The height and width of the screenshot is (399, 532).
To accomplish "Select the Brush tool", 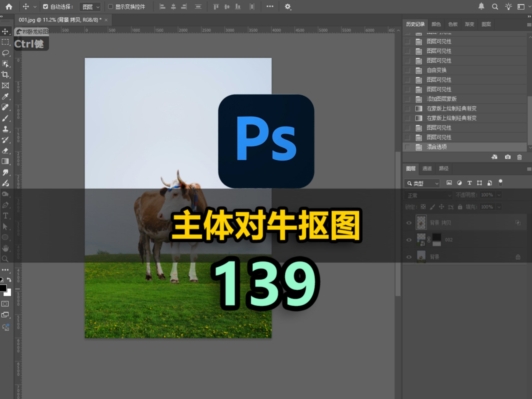I will click(5, 118).
